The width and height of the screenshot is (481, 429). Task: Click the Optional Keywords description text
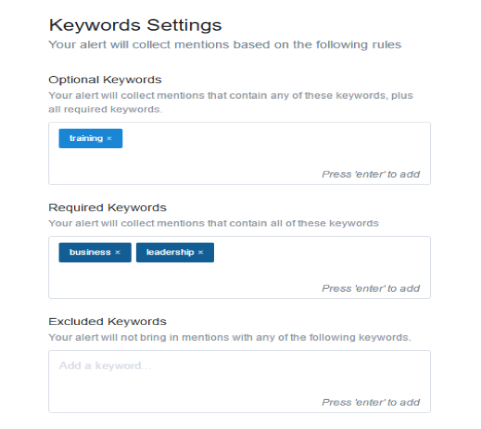[231, 102]
